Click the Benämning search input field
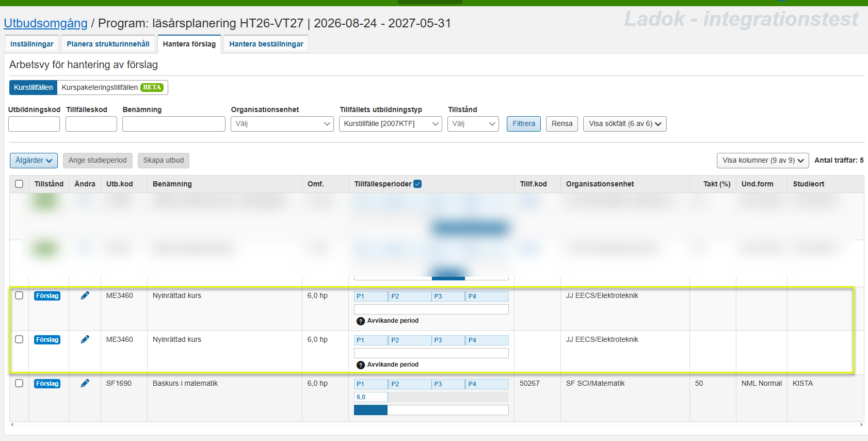 click(x=173, y=124)
